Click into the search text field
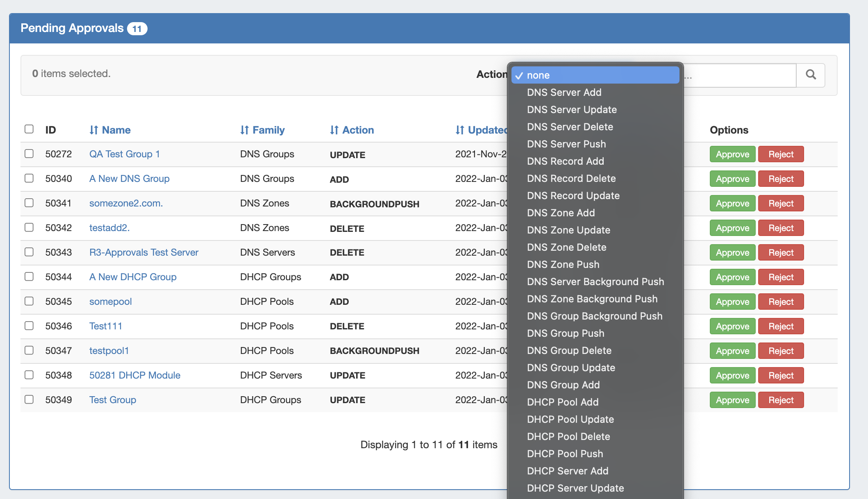 point(740,75)
